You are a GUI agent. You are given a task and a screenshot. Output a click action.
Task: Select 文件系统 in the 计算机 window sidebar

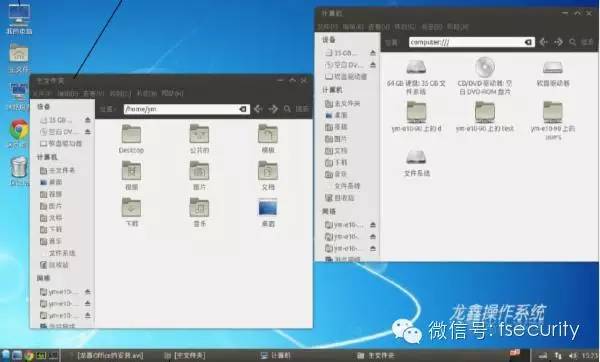347,186
